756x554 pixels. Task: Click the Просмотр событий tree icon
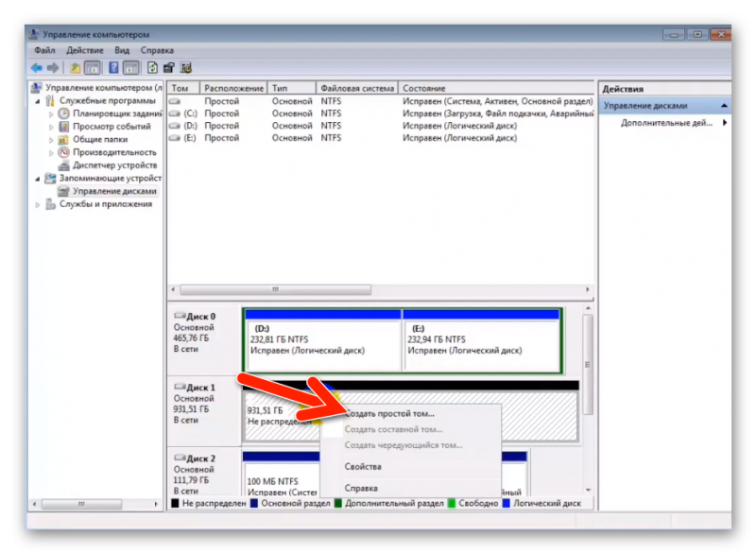pos(63,127)
